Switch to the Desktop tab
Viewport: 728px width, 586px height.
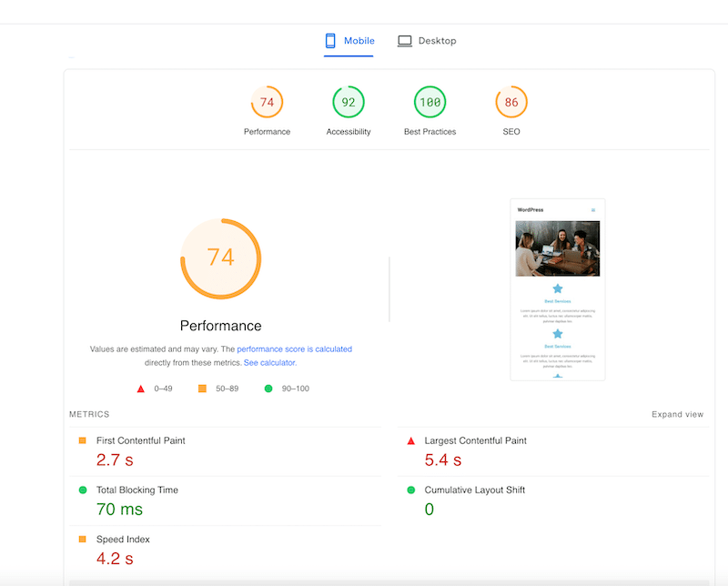coord(438,41)
